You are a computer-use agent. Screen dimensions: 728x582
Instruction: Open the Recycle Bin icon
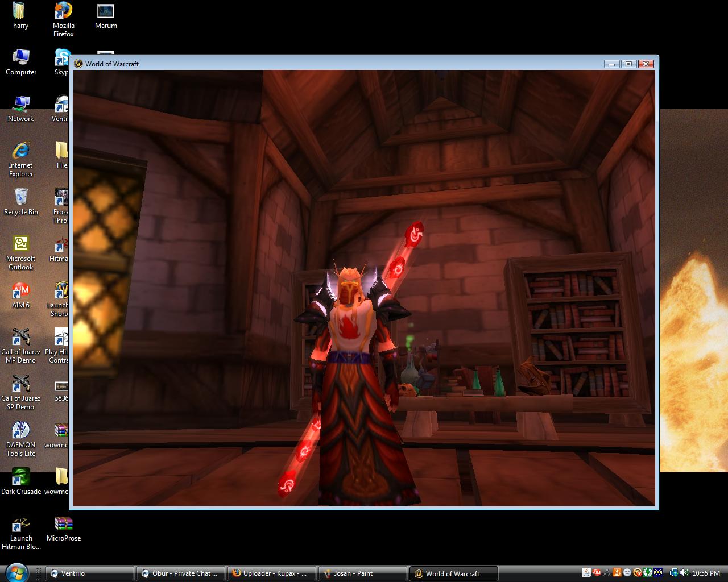[21, 202]
